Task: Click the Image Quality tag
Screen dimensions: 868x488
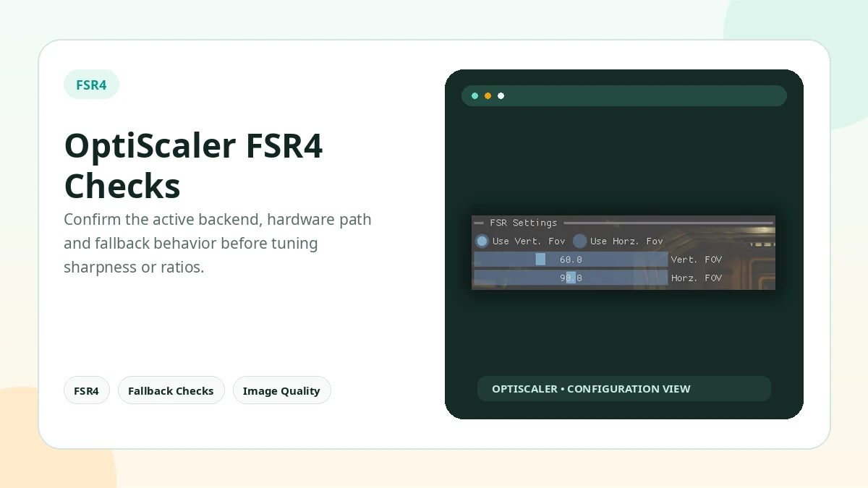Action: (281, 390)
